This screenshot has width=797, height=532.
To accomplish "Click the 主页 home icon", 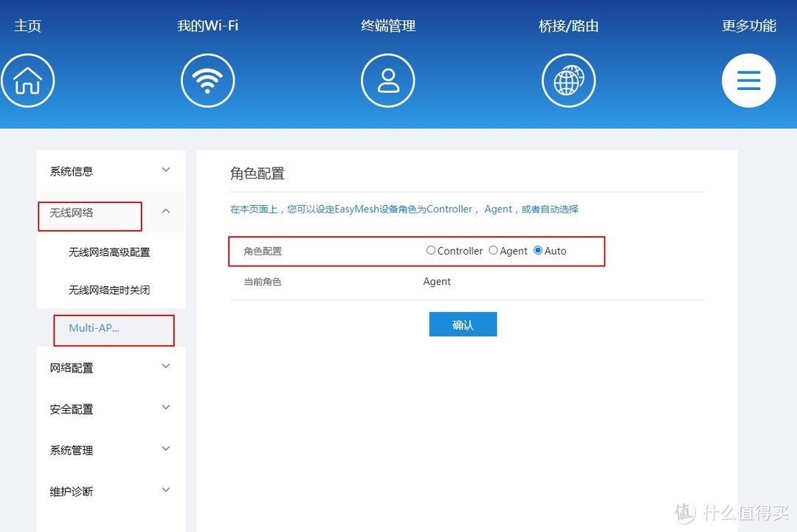I will (x=28, y=80).
